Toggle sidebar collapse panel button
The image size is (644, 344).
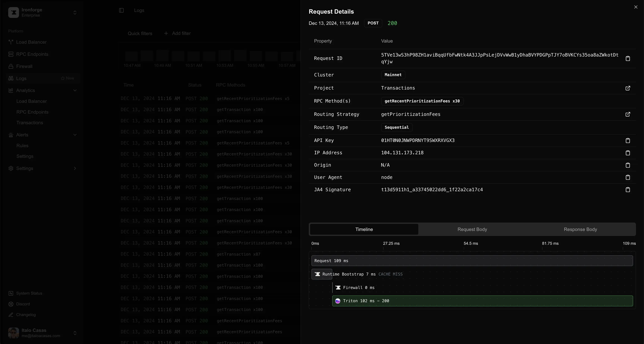coord(121,10)
